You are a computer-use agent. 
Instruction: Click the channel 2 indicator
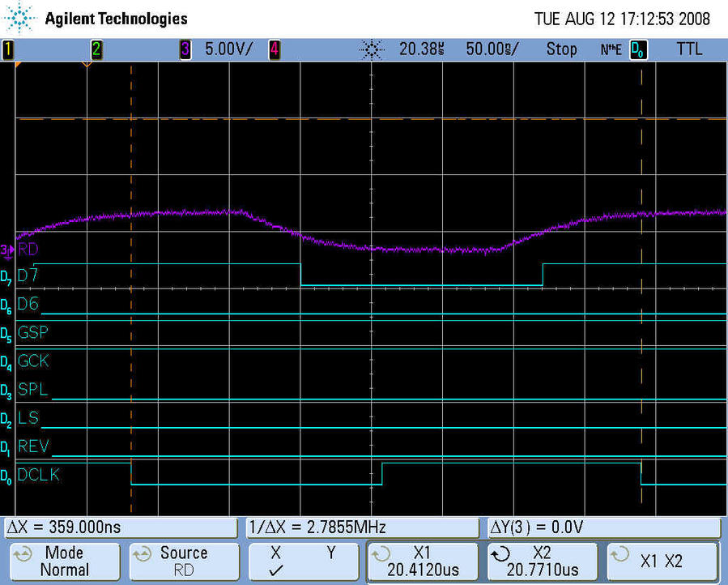click(96, 49)
